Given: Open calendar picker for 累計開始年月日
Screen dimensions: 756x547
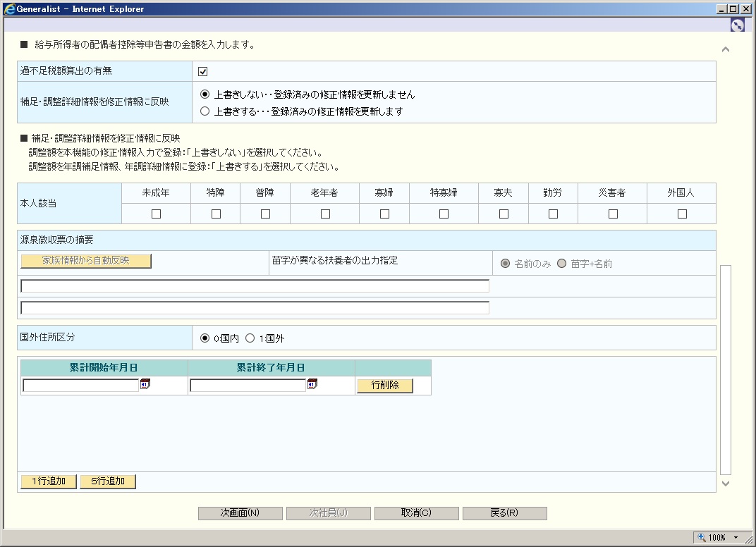Looking at the screenshot, I should coord(145,385).
